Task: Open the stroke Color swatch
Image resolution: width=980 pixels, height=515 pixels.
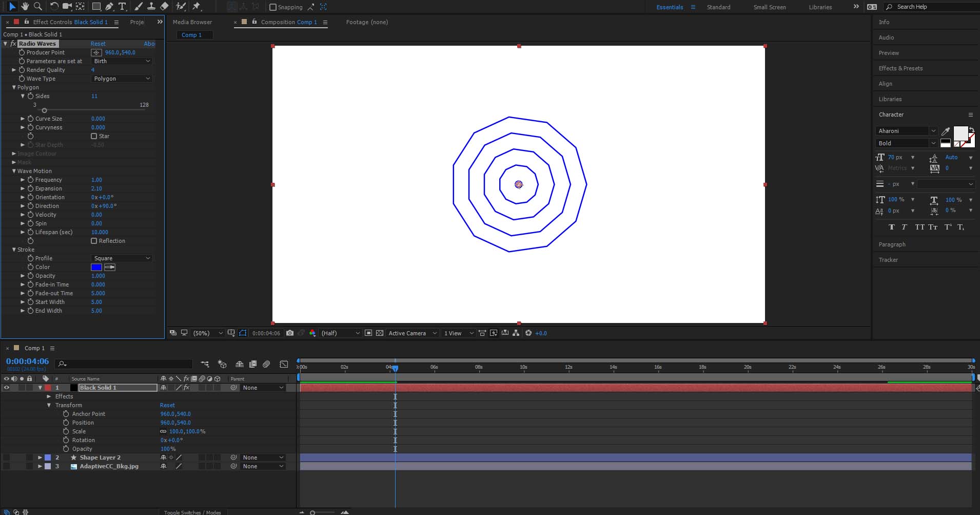Action: tap(96, 267)
